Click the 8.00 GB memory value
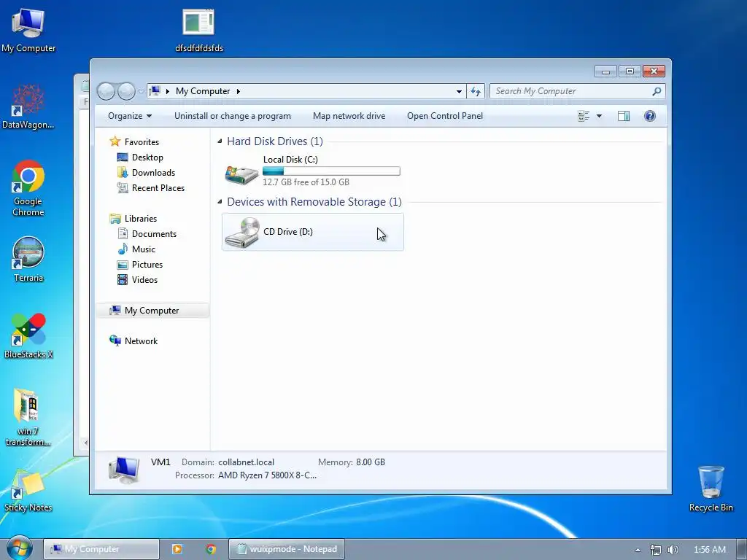Screen dimensions: 747x560 pos(371,462)
